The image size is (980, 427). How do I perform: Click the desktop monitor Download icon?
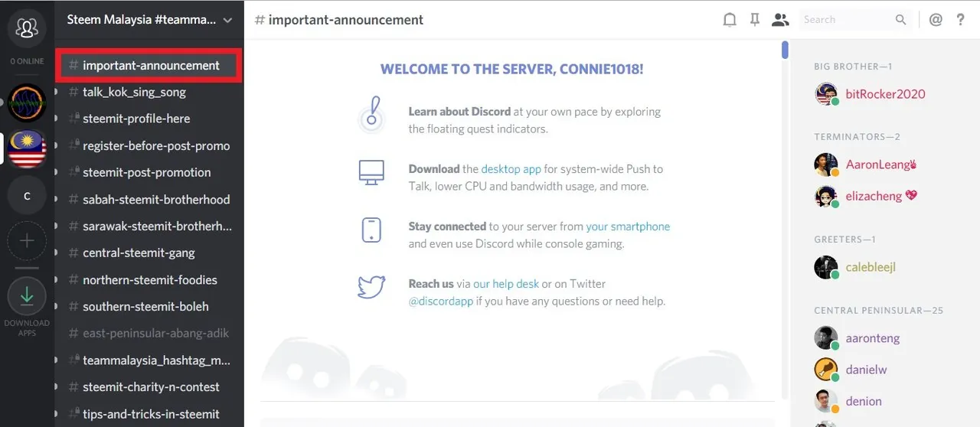click(371, 172)
